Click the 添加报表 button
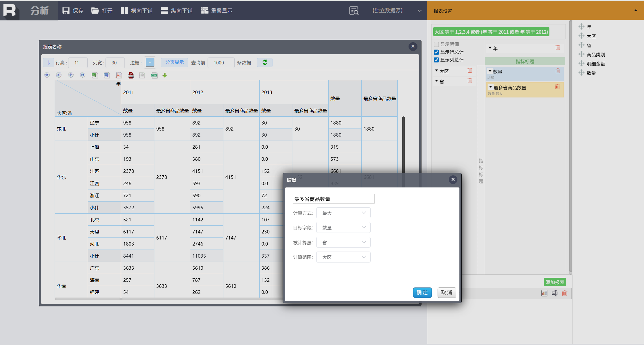This screenshot has height=345, width=644. tap(555, 282)
